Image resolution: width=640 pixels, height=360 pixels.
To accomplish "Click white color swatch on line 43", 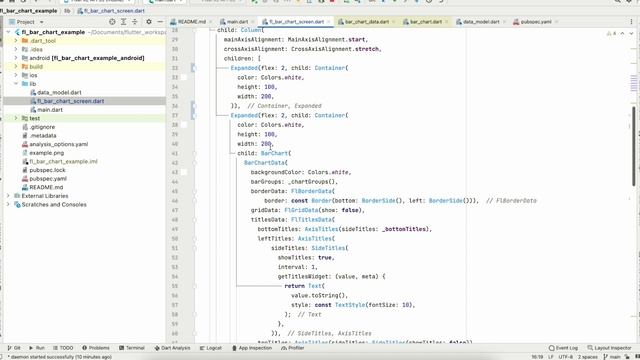I will pyautogui.click(x=184, y=172).
